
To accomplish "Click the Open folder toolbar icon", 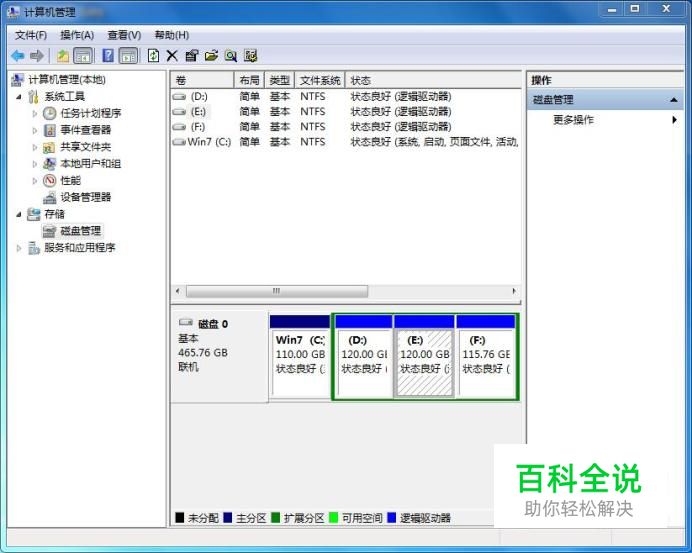I will point(211,56).
